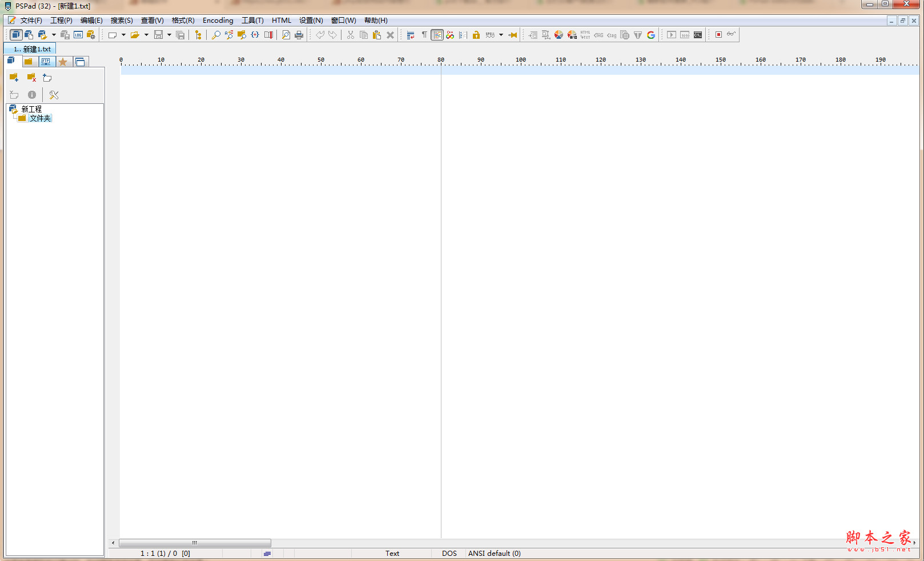
Task: Click the Print icon in toolbar
Action: click(x=299, y=35)
